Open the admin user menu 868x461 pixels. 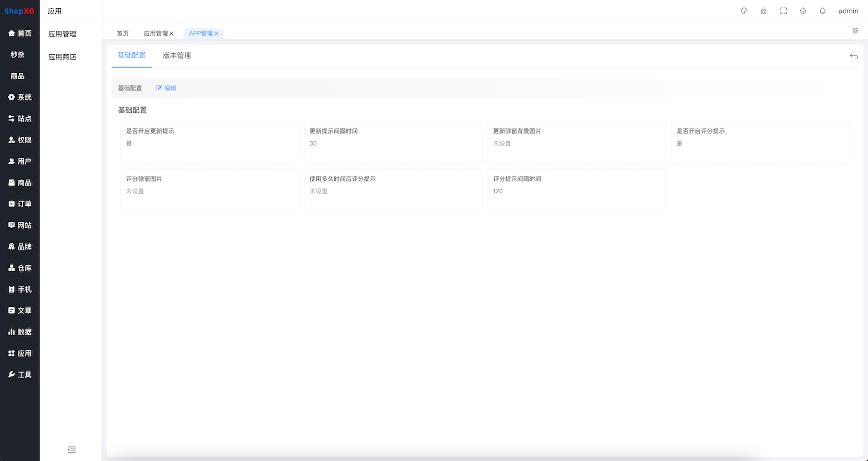point(848,11)
